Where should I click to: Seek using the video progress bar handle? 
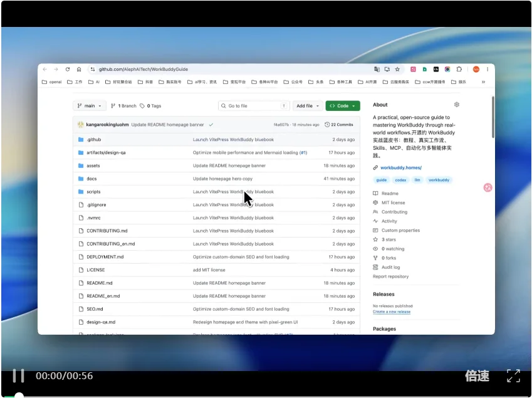tap(19, 395)
